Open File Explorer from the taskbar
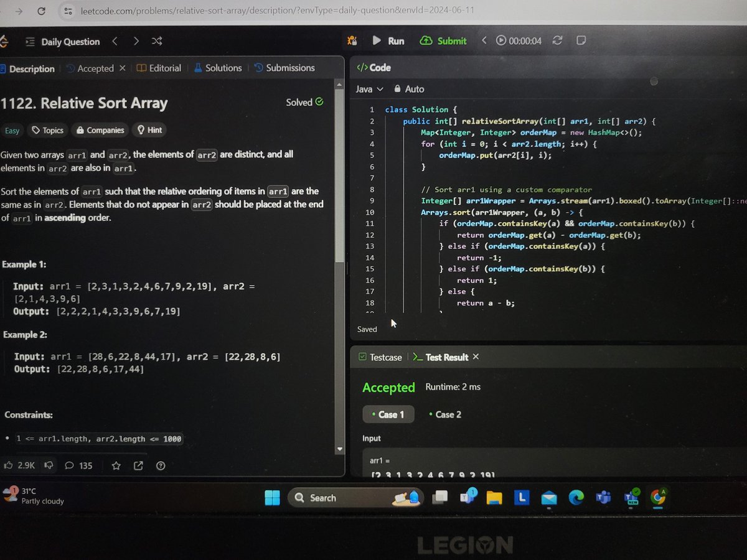Viewport: 747px width, 560px height. point(494,497)
